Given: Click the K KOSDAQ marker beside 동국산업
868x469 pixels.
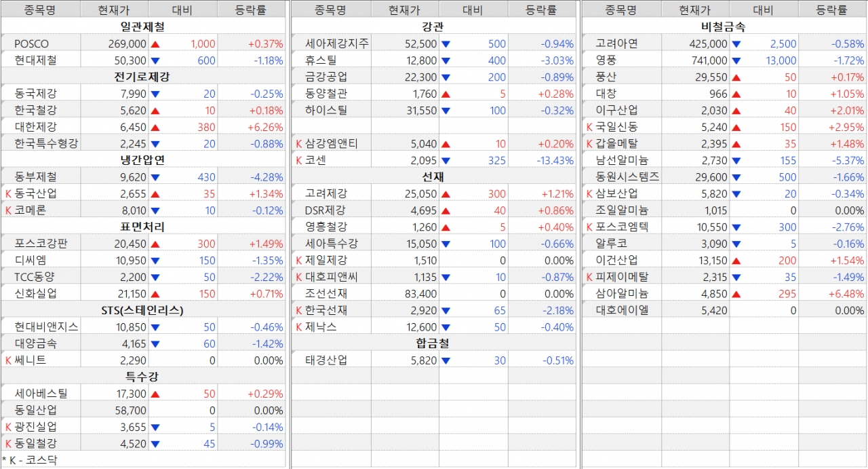Looking at the screenshot, I should click(8, 193).
